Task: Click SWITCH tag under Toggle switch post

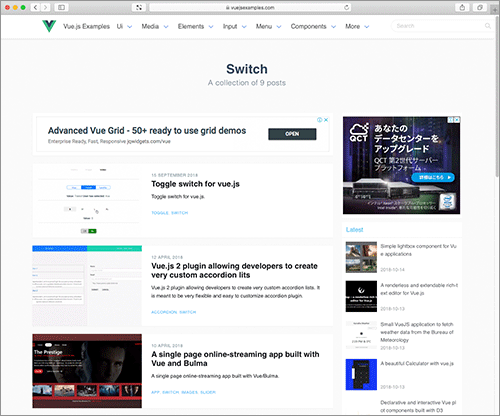Action: 180,213
